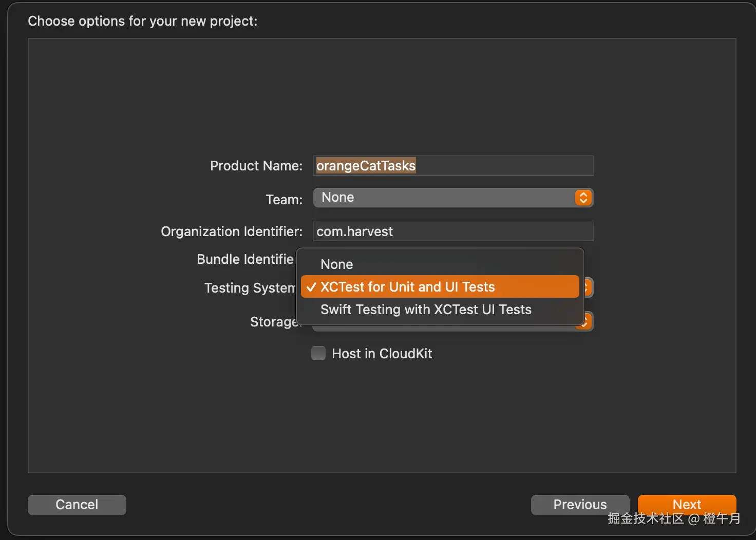Click the Testing System label
This screenshot has height=540, width=756.
249,288
